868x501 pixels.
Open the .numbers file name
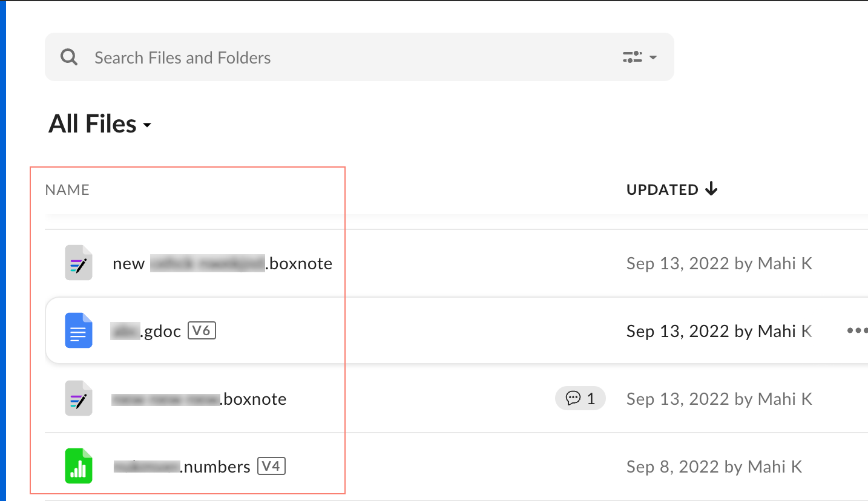[182, 467]
